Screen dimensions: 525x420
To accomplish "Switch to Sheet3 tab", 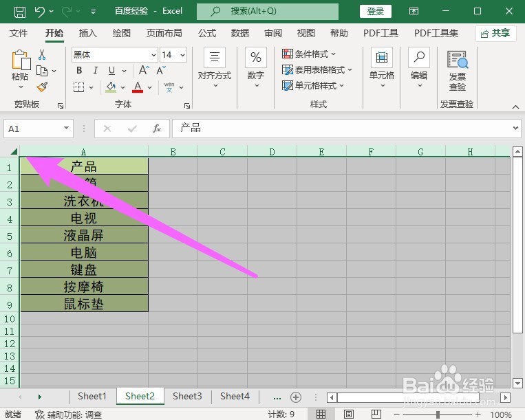I will point(187,396).
